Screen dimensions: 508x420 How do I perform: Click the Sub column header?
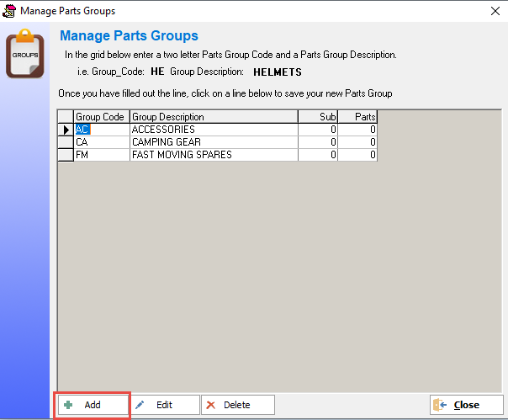pos(318,117)
